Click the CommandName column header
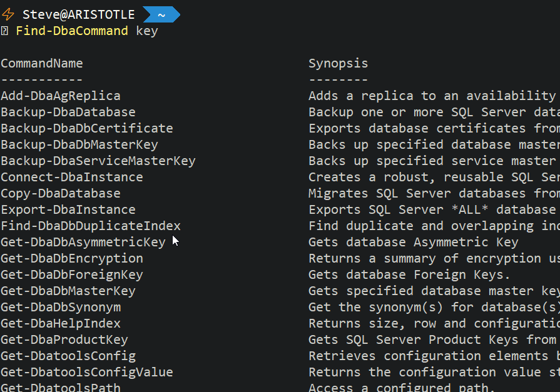The width and height of the screenshot is (560, 392). (42, 63)
